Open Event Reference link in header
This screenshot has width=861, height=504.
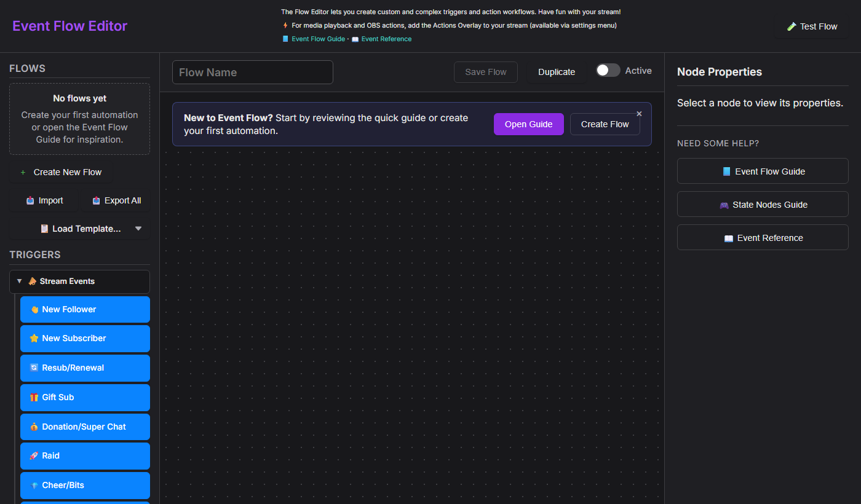pos(386,39)
